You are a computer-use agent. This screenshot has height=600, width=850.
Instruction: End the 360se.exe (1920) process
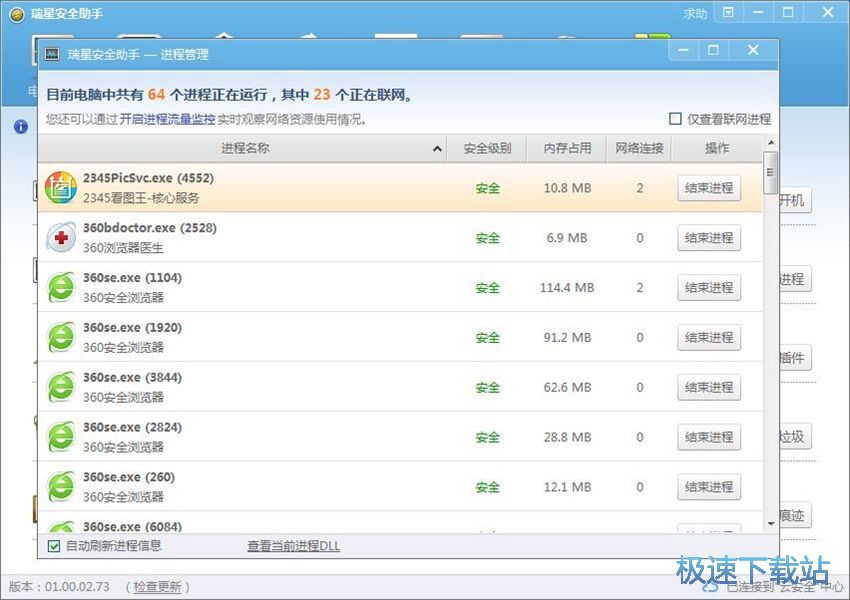(x=709, y=338)
